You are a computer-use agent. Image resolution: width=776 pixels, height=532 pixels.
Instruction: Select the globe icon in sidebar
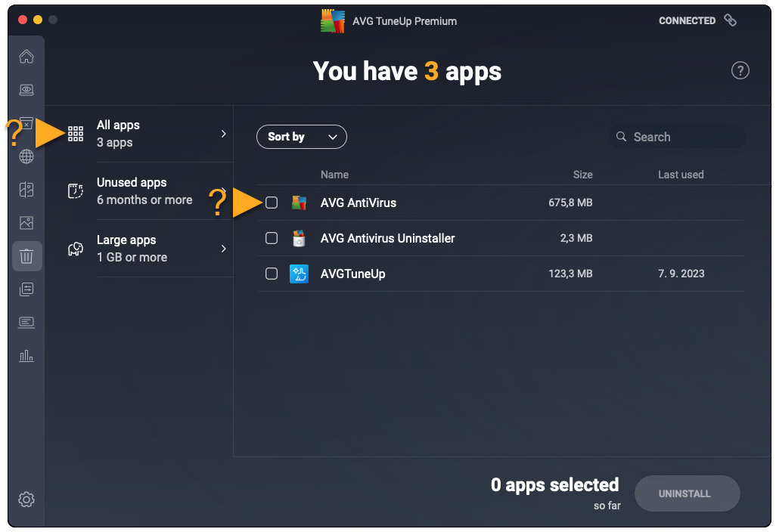click(x=26, y=156)
